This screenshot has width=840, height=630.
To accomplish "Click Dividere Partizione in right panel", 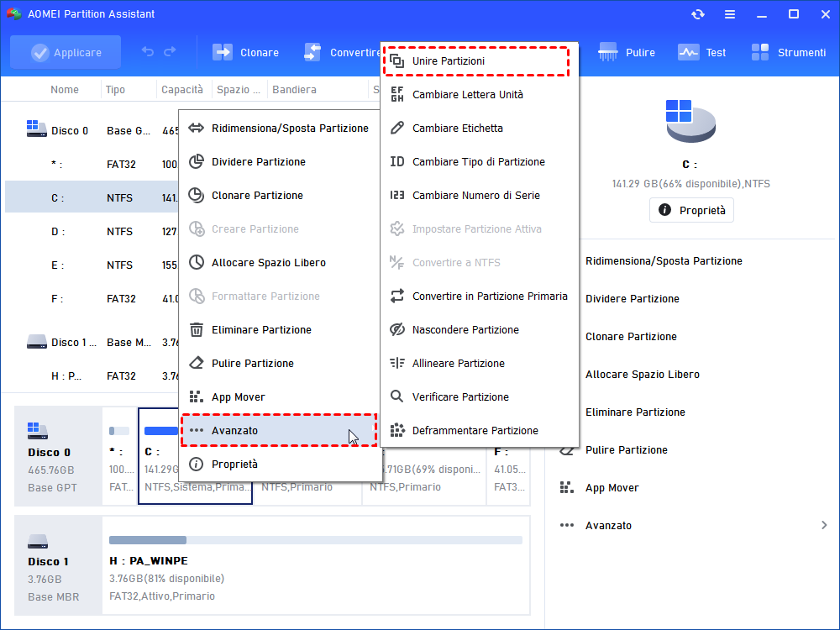I will pyautogui.click(x=633, y=299).
